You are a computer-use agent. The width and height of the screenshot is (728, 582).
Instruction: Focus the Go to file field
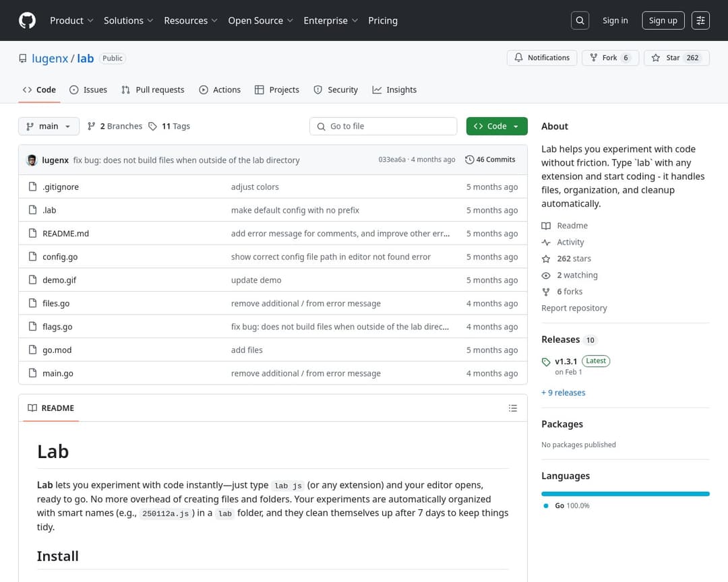tap(383, 126)
